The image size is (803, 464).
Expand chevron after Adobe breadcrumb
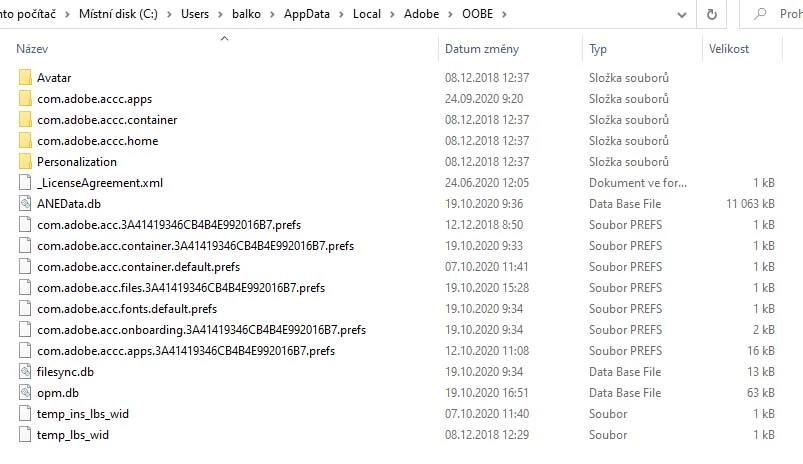(x=451, y=14)
